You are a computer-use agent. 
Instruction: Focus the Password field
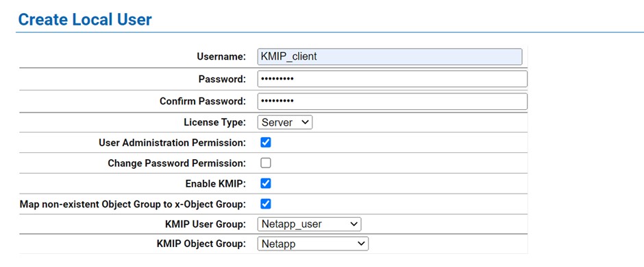pos(393,79)
